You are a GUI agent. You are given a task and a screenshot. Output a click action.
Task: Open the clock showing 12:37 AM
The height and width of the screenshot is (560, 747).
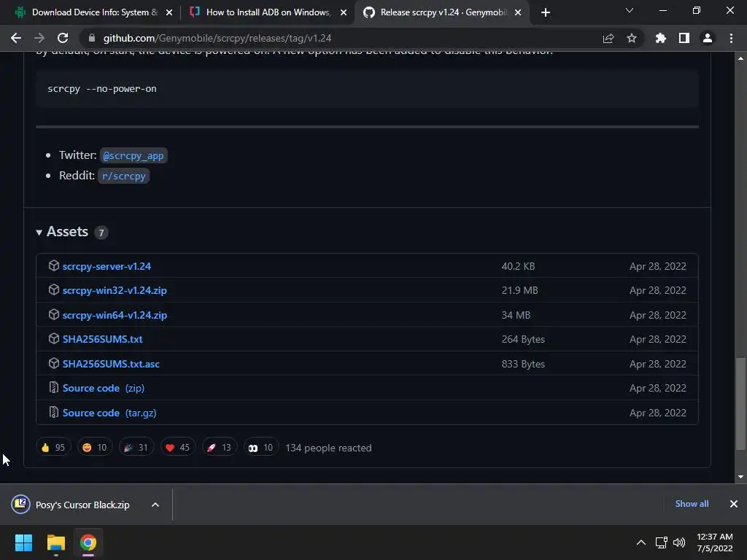[x=715, y=542]
